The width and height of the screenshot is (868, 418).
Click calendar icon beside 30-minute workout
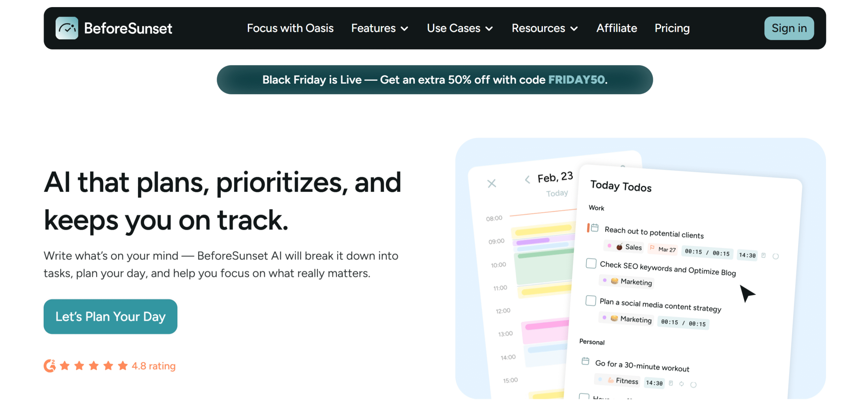585,361
